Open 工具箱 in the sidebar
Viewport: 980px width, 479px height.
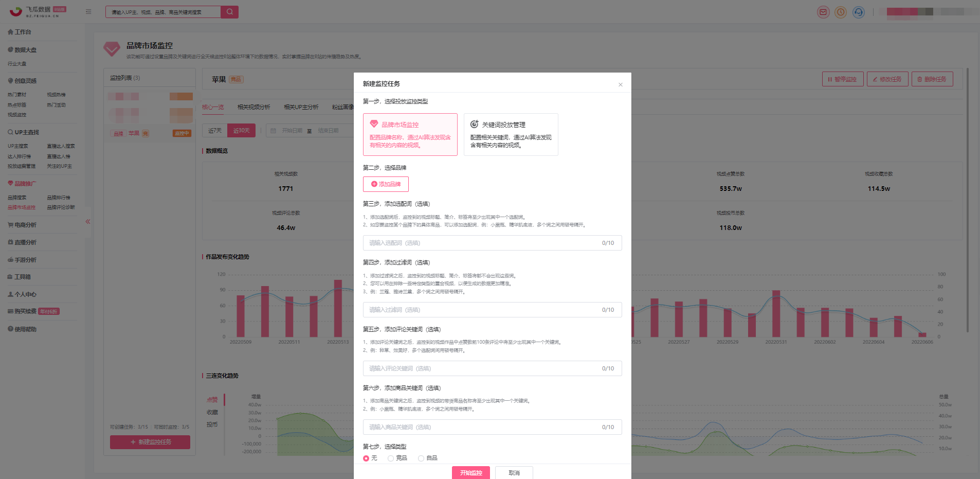[x=20, y=277]
